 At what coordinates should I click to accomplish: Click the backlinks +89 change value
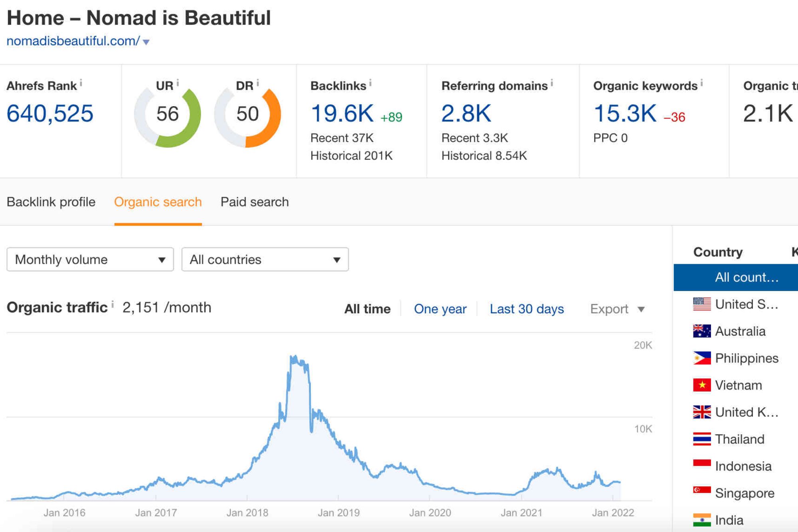(391, 117)
